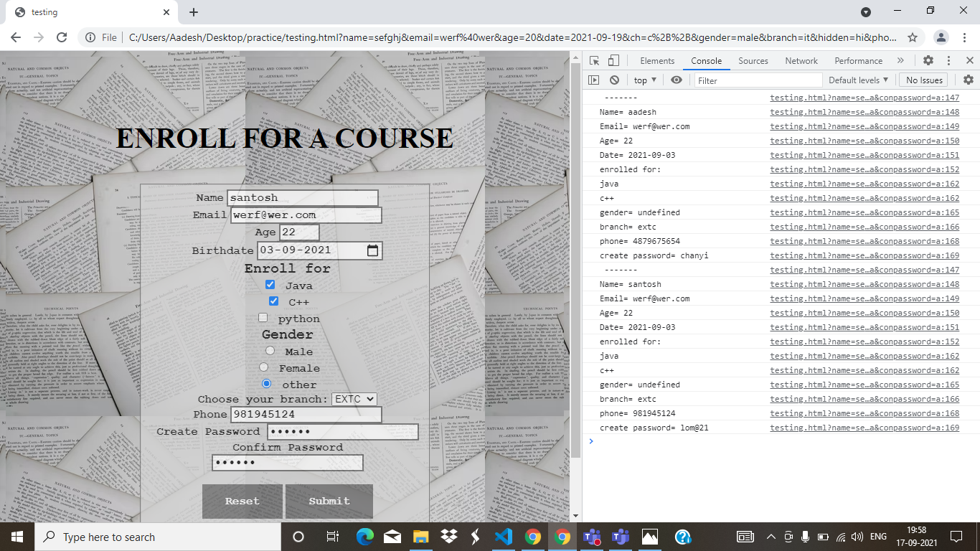Open DevTools settings gear beside tabs

[x=928, y=61]
